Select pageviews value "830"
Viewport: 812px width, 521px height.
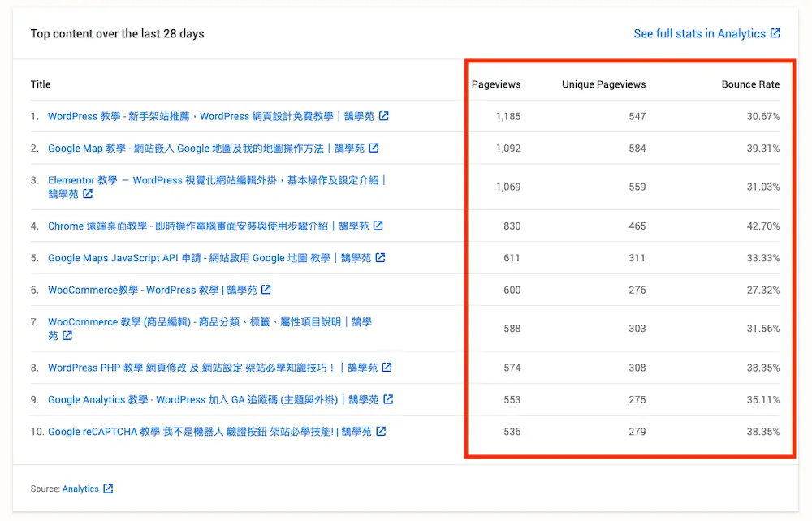click(512, 226)
